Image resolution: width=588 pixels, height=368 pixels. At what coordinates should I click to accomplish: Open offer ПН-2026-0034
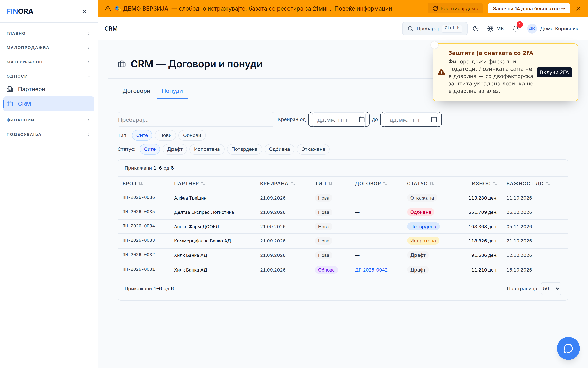coord(138,226)
